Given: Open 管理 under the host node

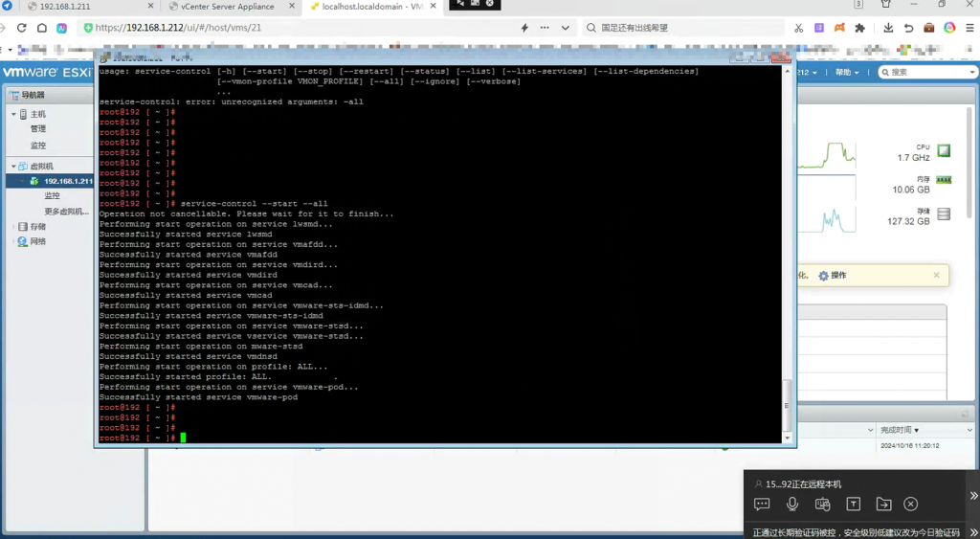Looking at the screenshot, I should (x=38, y=129).
